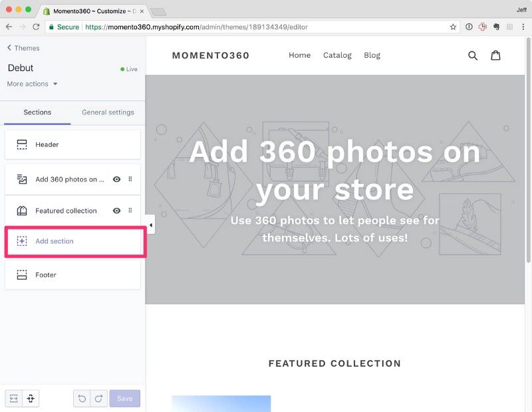Switch to the Sections tab

coord(37,112)
